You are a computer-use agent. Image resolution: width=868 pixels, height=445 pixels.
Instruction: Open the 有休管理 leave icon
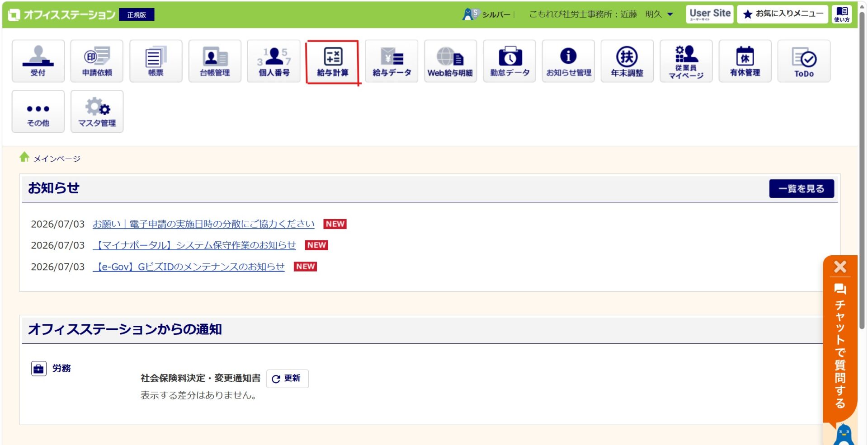coord(745,61)
